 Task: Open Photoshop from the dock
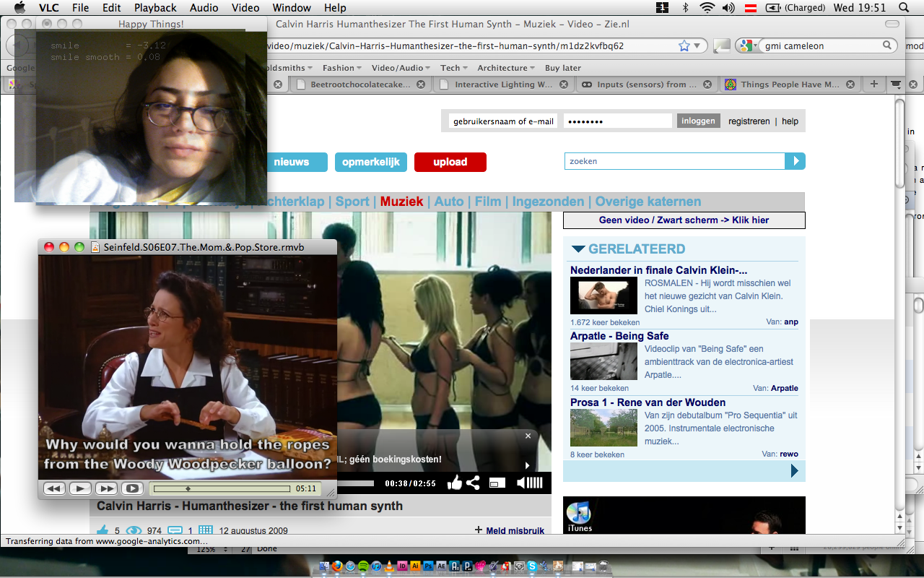[428, 566]
